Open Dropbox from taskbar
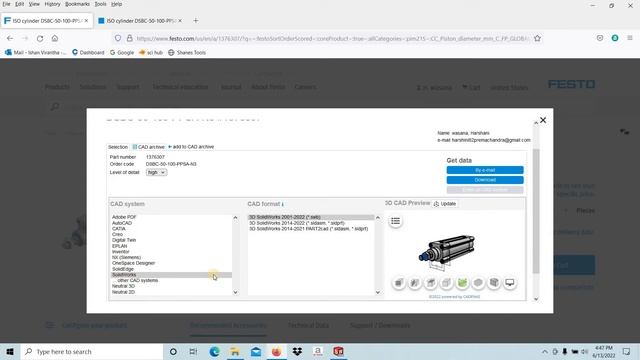This screenshot has width=640, height=360. click(x=297, y=351)
